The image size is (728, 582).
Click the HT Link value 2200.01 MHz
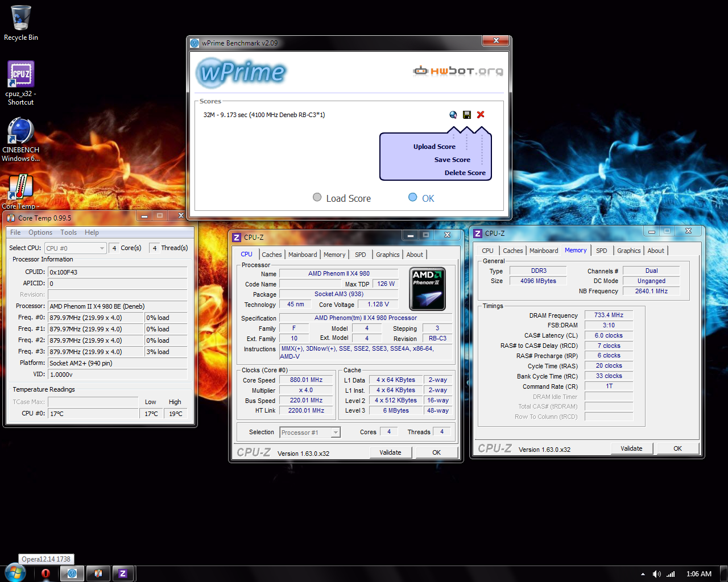tap(306, 410)
